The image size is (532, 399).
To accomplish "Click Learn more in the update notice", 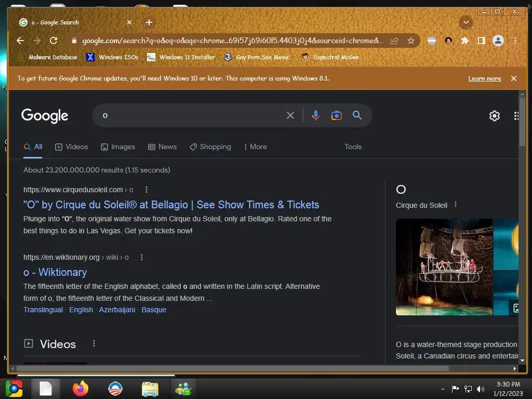I will pyautogui.click(x=485, y=78).
